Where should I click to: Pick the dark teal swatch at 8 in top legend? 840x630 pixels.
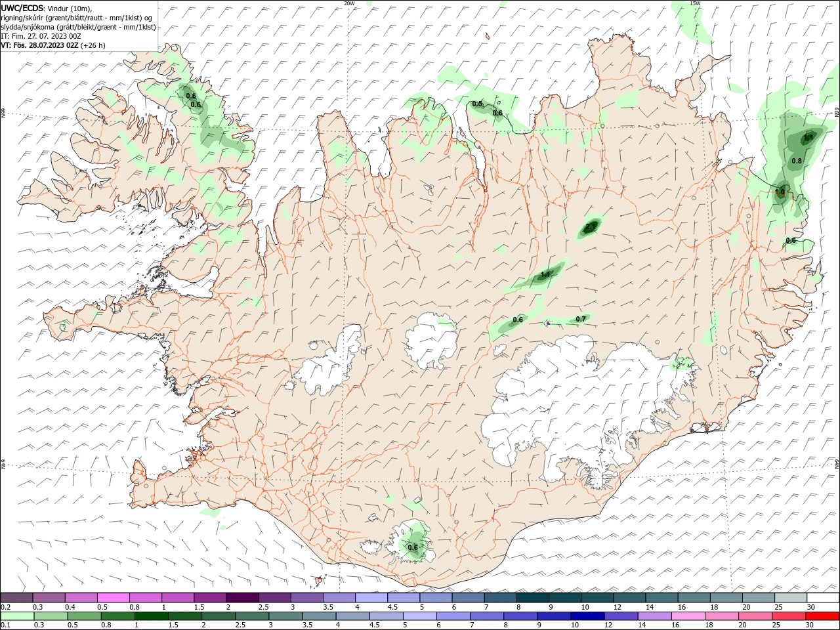pos(532,598)
